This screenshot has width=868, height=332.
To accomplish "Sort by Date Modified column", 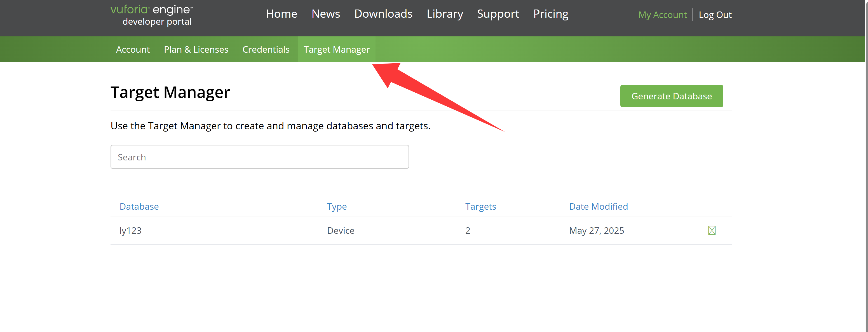I will (x=598, y=206).
